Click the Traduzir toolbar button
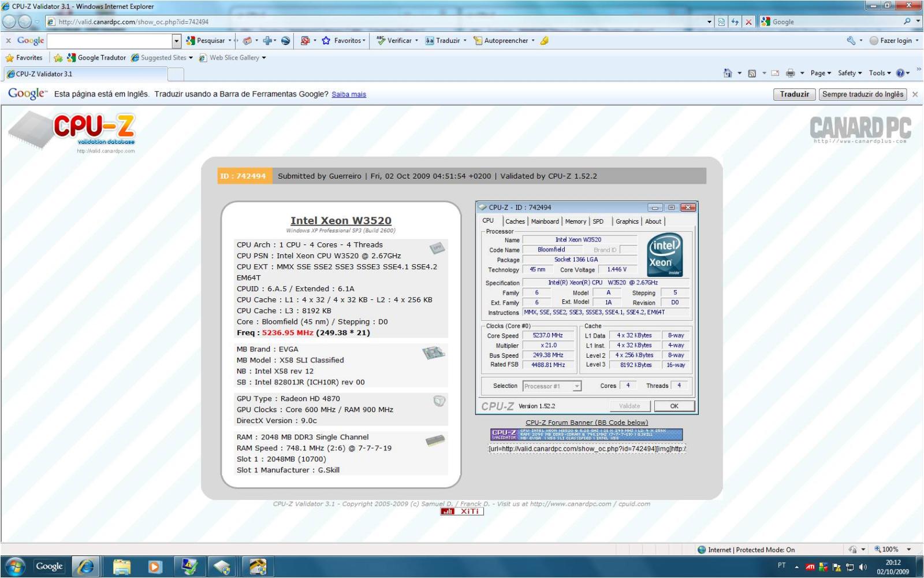The width and height of the screenshot is (924, 578). 446,40
